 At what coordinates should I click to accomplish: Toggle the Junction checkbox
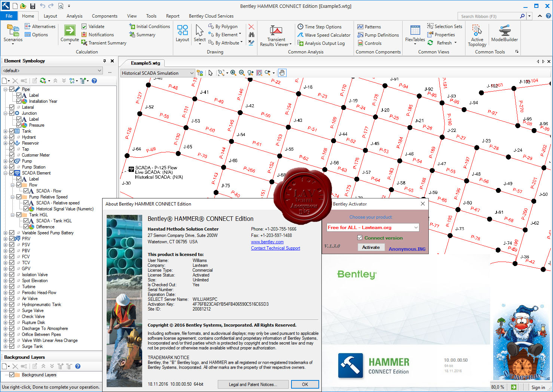pyautogui.click(x=12, y=113)
